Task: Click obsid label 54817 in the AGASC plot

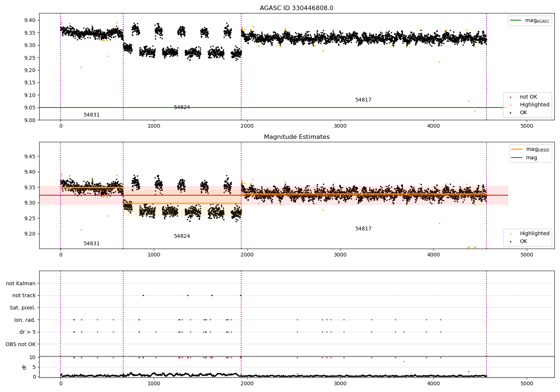Action: pyautogui.click(x=363, y=100)
